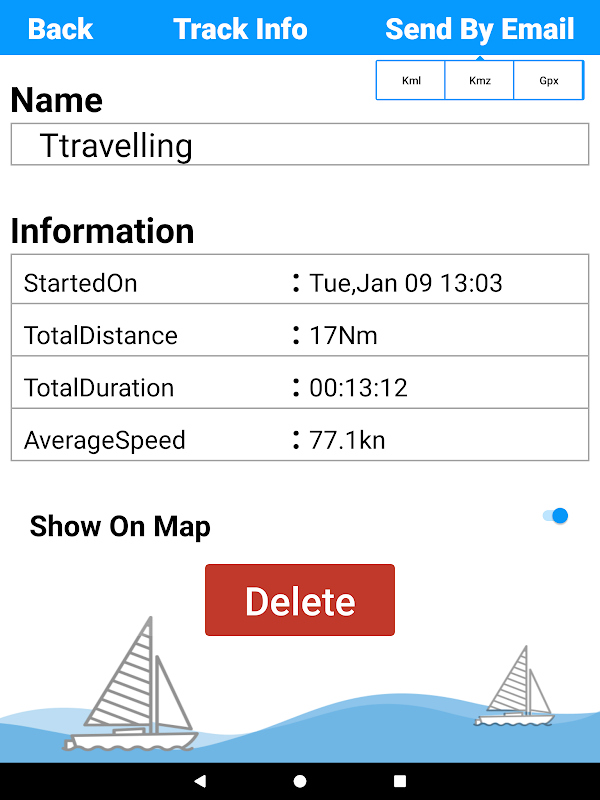Viewport: 600px width, 800px height.
Task: Tap the Track Info title
Action: [x=240, y=28]
